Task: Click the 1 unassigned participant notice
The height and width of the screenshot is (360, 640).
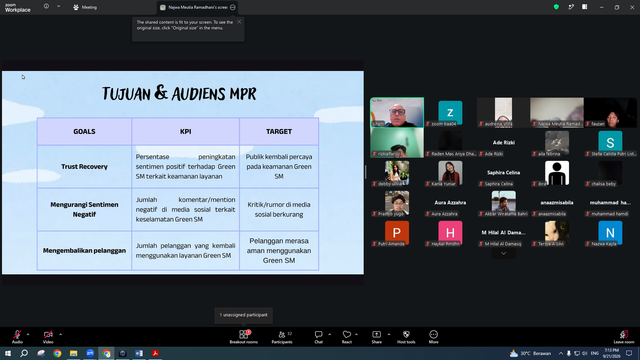Action: 244,315
